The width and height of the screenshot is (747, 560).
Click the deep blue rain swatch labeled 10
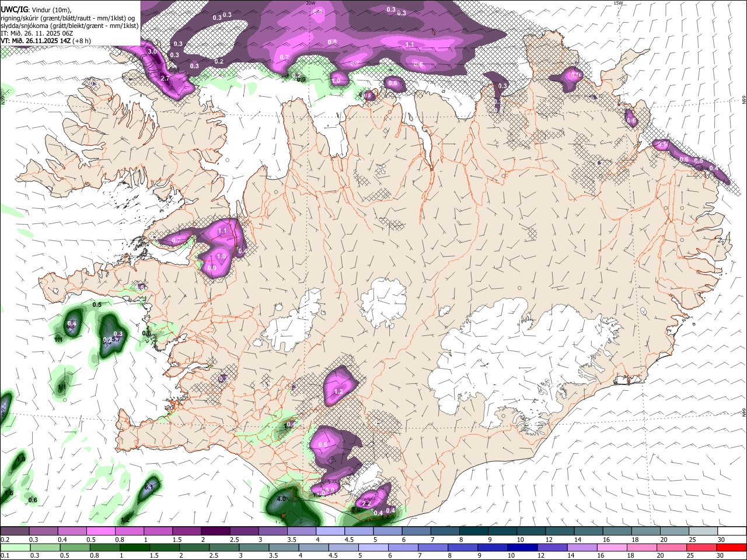522,547
